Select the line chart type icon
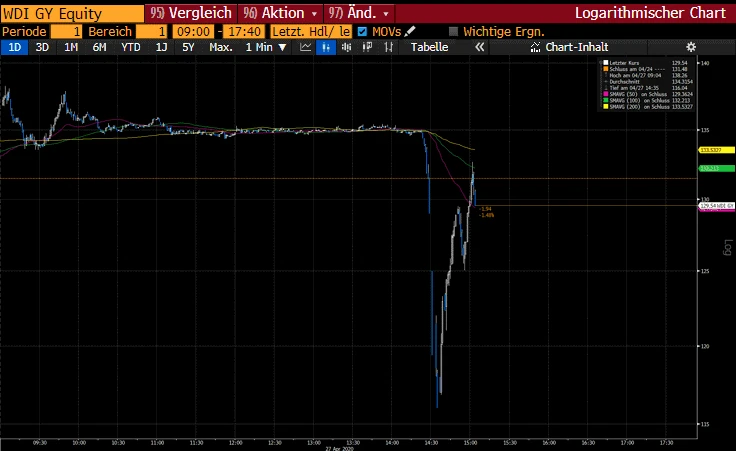The height and width of the screenshot is (451, 736). pyautogui.click(x=303, y=47)
